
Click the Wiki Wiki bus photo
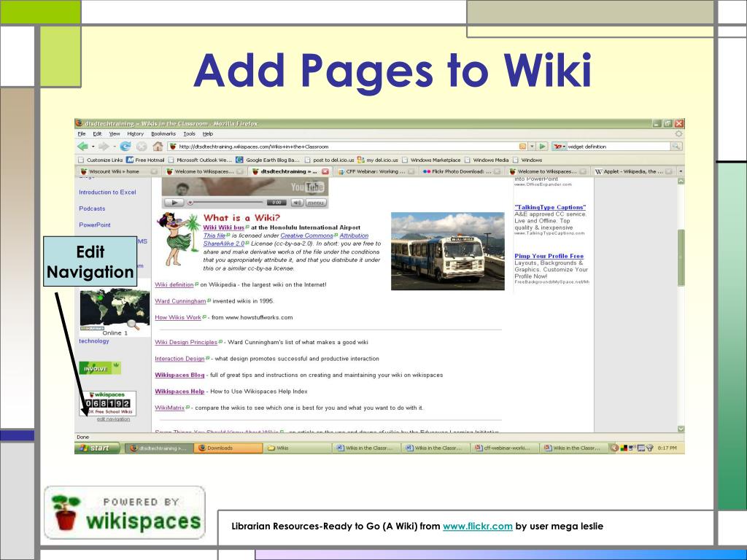(447, 251)
